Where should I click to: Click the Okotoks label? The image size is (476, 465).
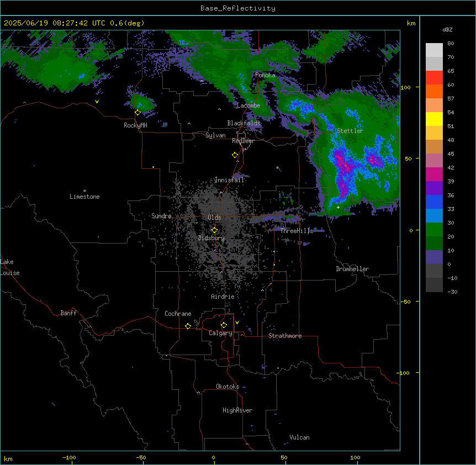click(x=228, y=387)
